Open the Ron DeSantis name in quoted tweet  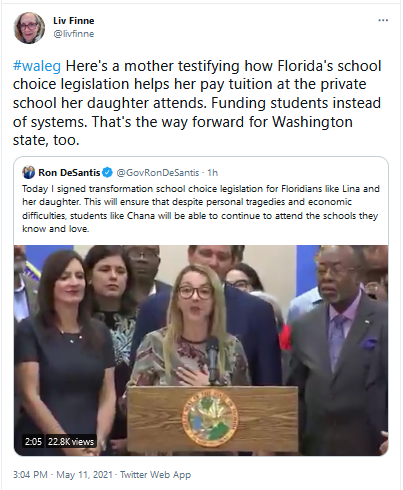pyautogui.click(x=69, y=172)
